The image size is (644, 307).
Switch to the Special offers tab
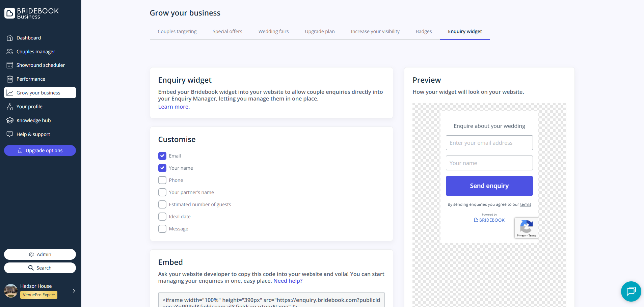coord(227,31)
